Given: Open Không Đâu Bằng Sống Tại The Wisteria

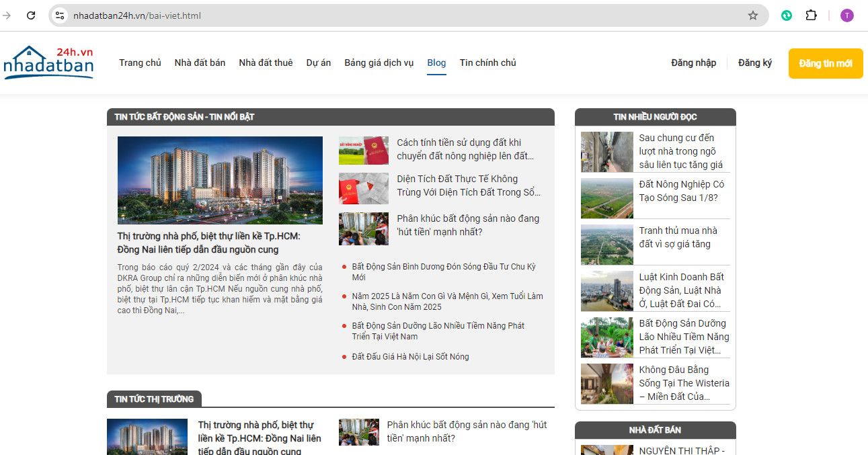Looking at the screenshot, I should click(684, 383).
